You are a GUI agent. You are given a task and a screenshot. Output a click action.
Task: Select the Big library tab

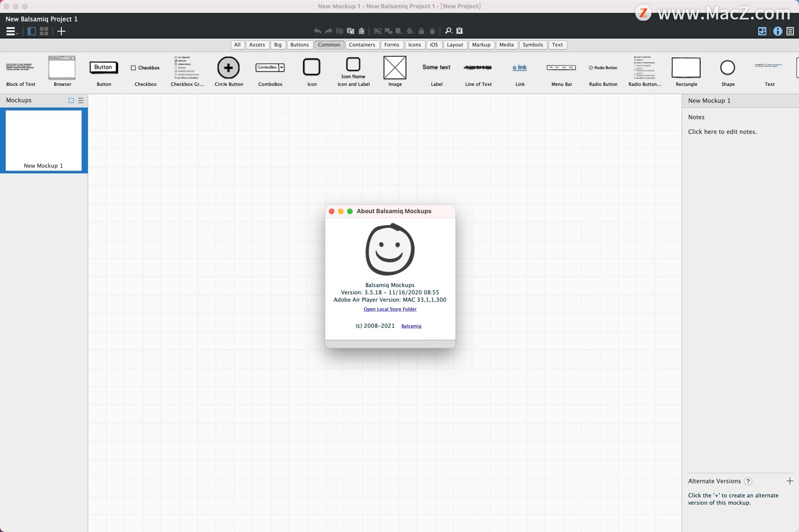pyautogui.click(x=278, y=45)
